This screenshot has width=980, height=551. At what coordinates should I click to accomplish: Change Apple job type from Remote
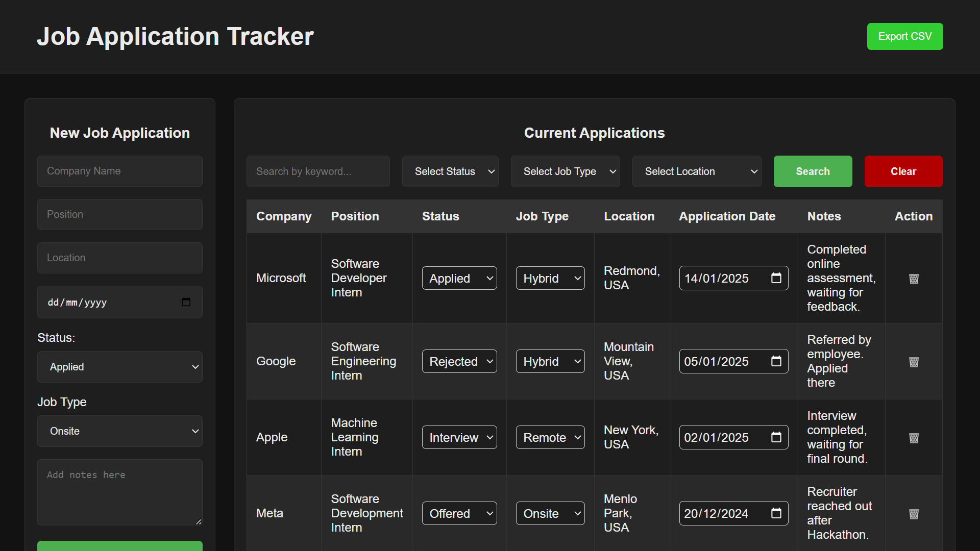pos(550,437)
